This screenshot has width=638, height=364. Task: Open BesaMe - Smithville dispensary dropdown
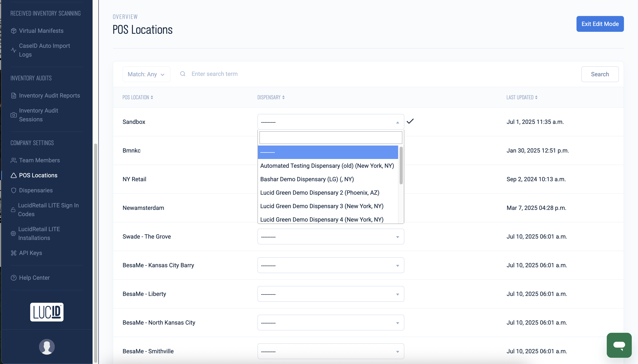331,351
